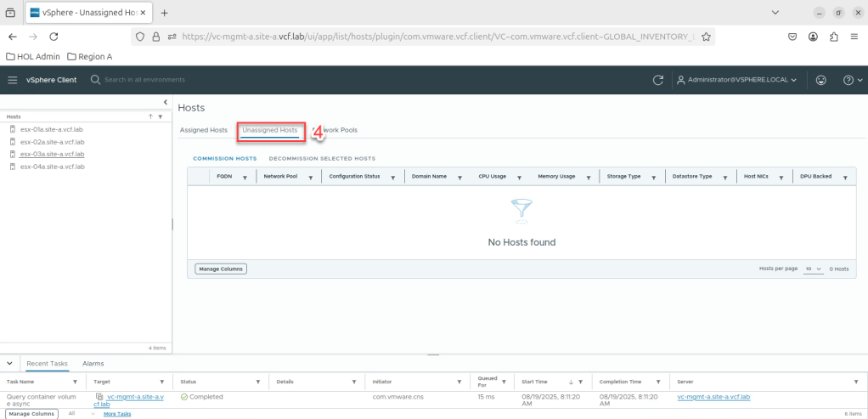Sort the Hosts list ascending arrow
The image size is (868, 419).
point(150,117)
